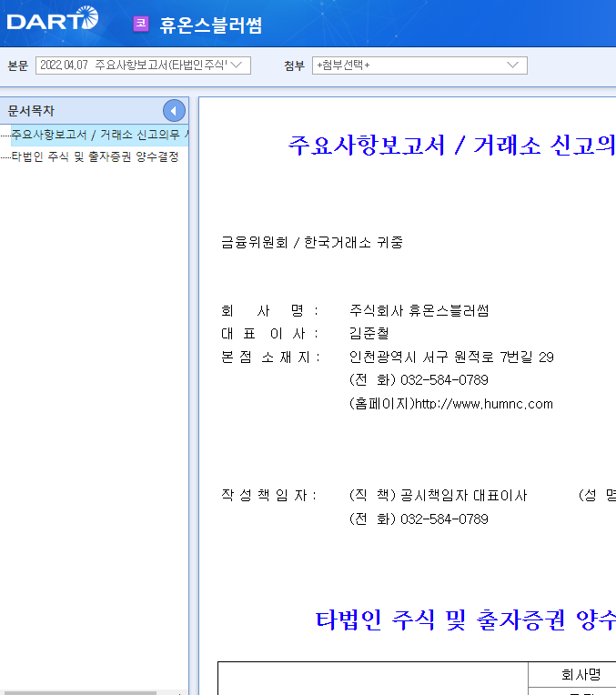Viewport: 616px width, 695px height.
Task: Open the 첨부 attachment selection dropdown
Action: (x=419, y=65)
